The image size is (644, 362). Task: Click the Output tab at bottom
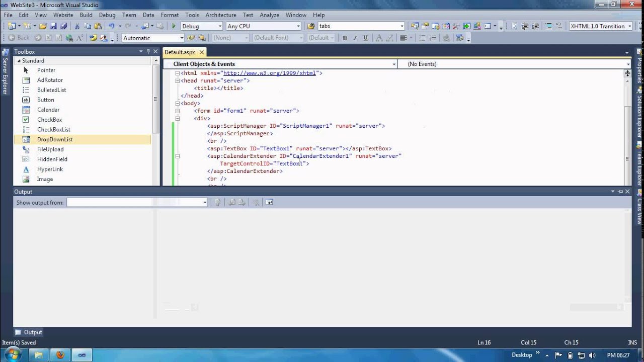click(28, 332)
